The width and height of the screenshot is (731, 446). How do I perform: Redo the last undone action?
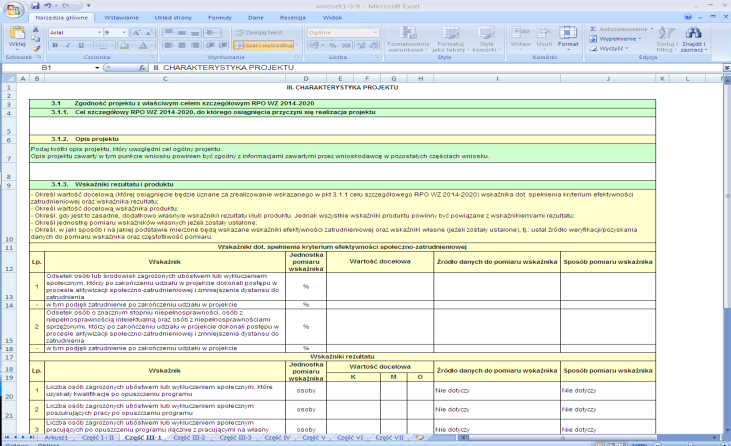coord(66,6)
